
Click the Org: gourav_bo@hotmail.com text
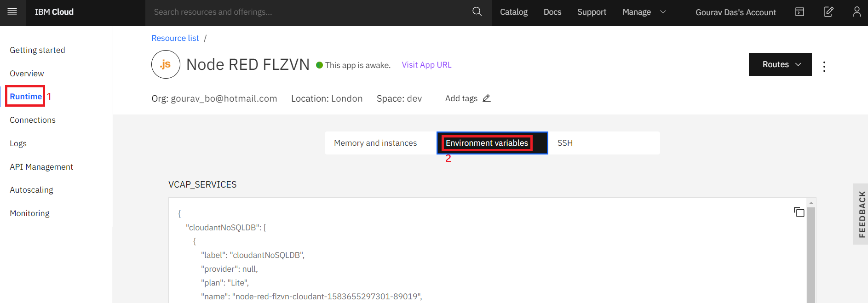[214, 98]
